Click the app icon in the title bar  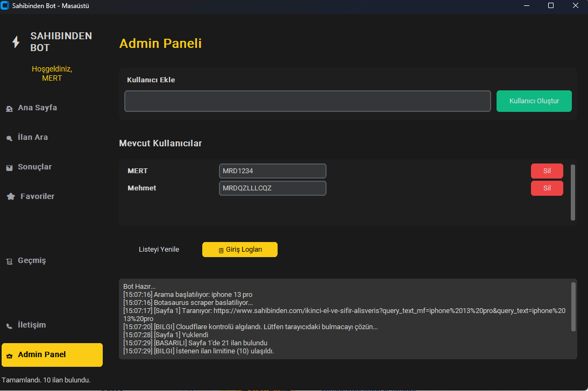click(5, 5)
